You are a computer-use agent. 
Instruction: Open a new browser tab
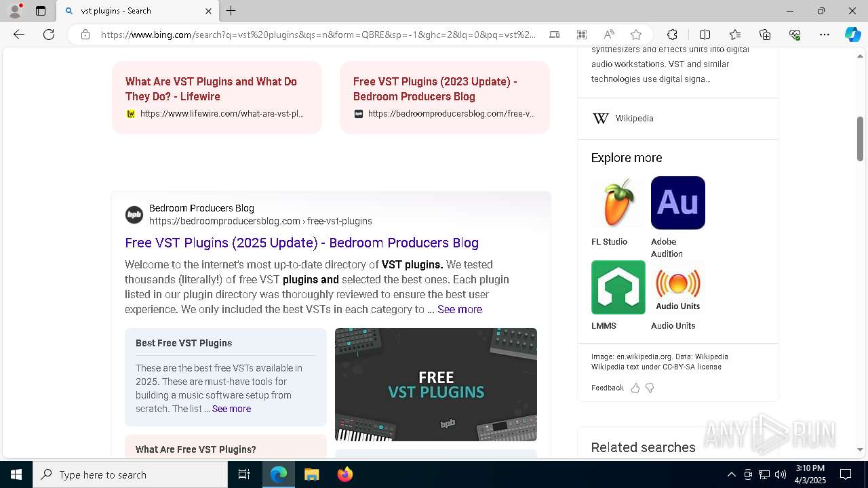point(231,11)
